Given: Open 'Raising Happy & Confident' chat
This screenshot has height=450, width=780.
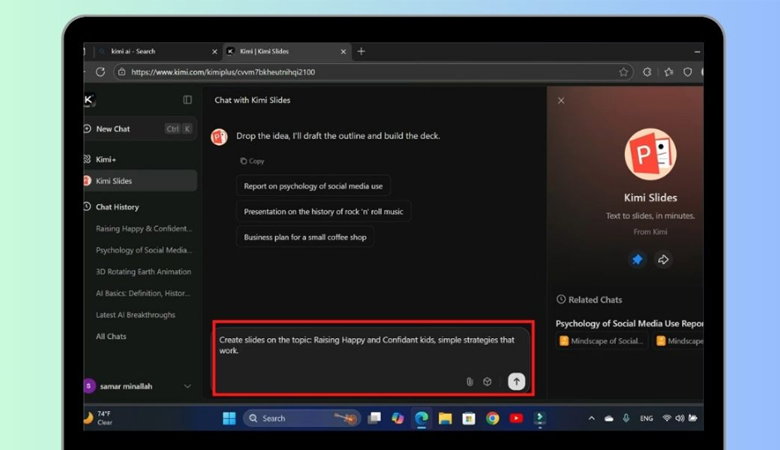Looking at the screenshot, I should pos(143,229).
